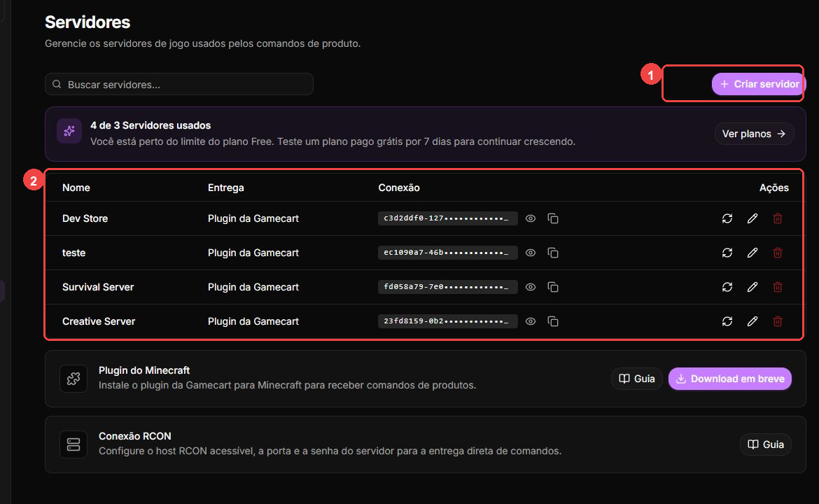Image resolution: width=819 pixels, height=504 pixels.
Task: Edit the Dev Store server
Action: (x=752, y=218)
